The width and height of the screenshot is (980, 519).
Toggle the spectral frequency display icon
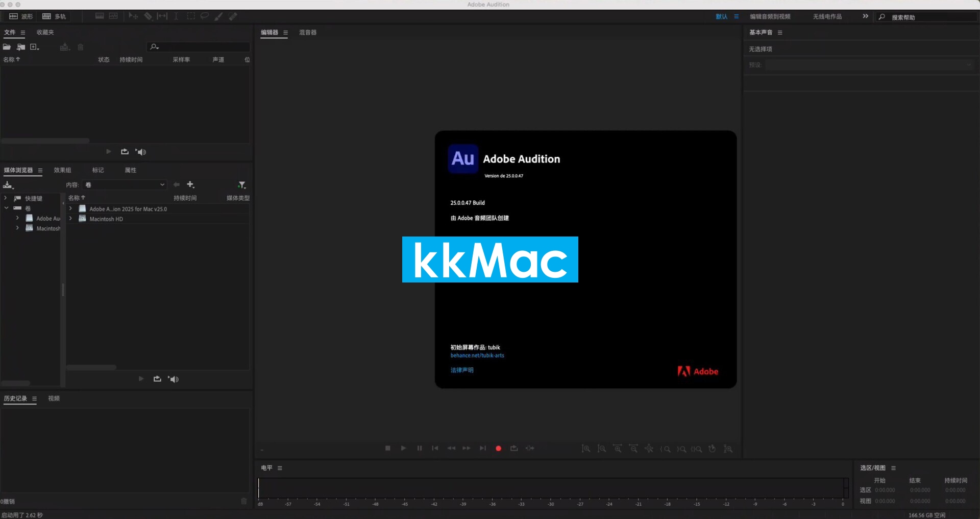click(100, 16)
